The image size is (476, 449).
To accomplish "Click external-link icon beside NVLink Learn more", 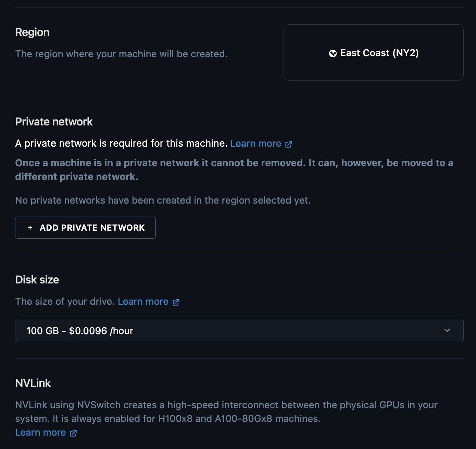I will click(x=73, y=433).
